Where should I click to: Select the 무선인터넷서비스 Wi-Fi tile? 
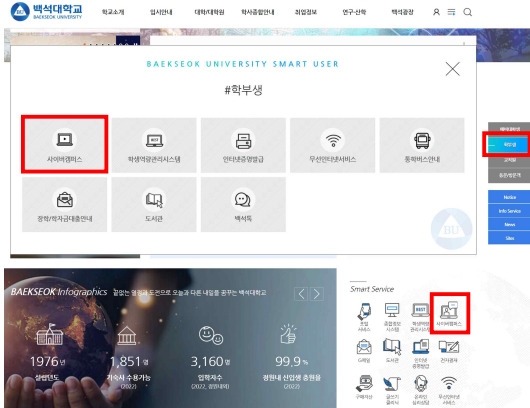(x=333, y=145)
